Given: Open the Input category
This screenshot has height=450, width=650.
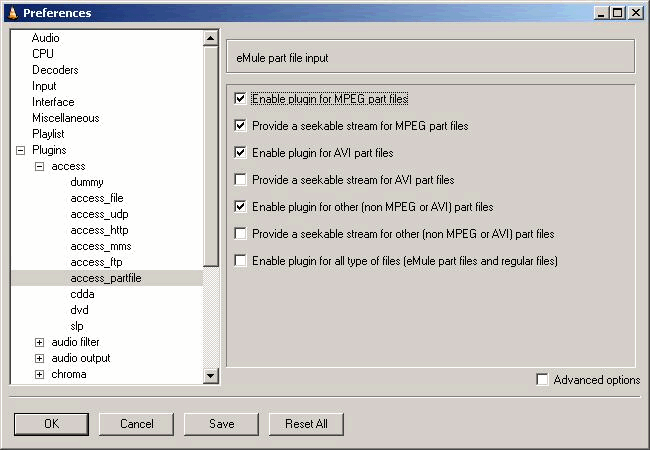Looking at the screenshot, I should pyautogui.click(x=44, y=86).
